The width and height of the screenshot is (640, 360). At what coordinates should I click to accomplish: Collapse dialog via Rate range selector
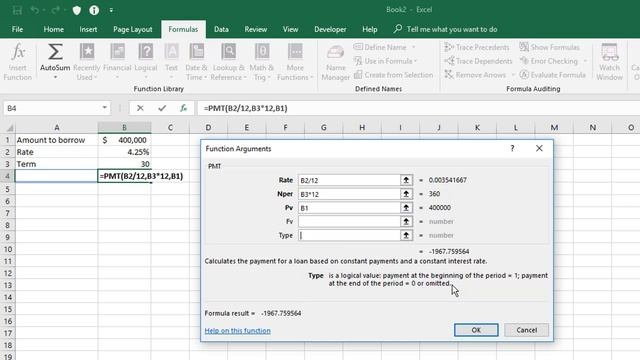tap(406, 180)
